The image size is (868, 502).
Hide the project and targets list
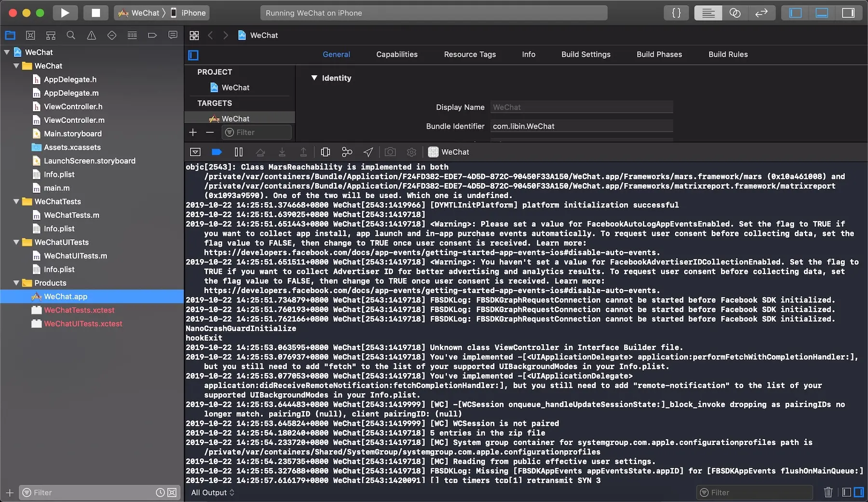click(x=193, y=55)
